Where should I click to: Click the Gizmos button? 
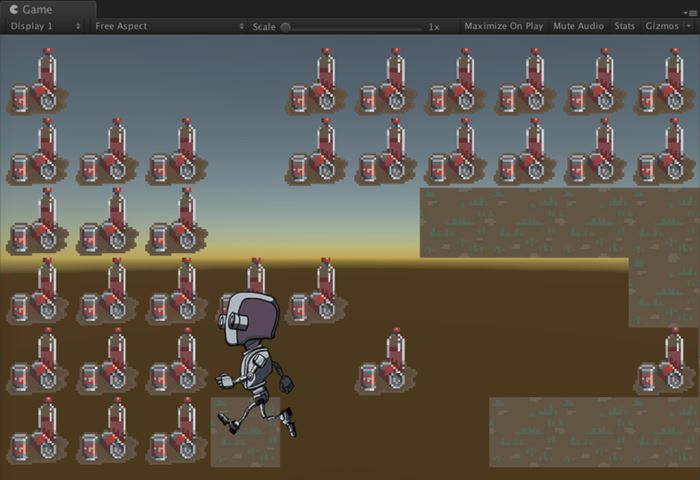coord(661,26)
